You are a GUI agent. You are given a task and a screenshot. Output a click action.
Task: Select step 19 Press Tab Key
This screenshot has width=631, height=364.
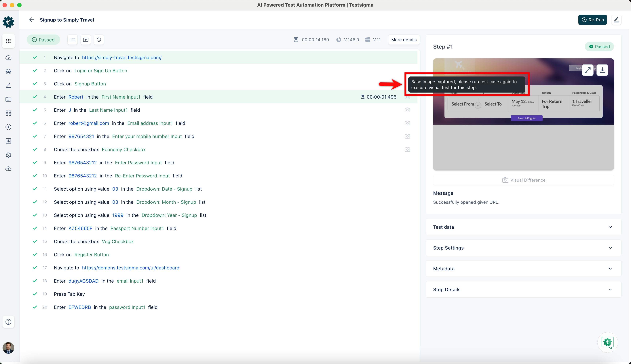(218, 294)
